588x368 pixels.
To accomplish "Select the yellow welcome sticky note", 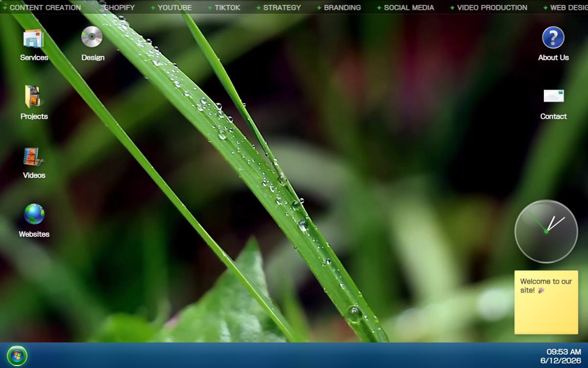I will coord(546,302).
